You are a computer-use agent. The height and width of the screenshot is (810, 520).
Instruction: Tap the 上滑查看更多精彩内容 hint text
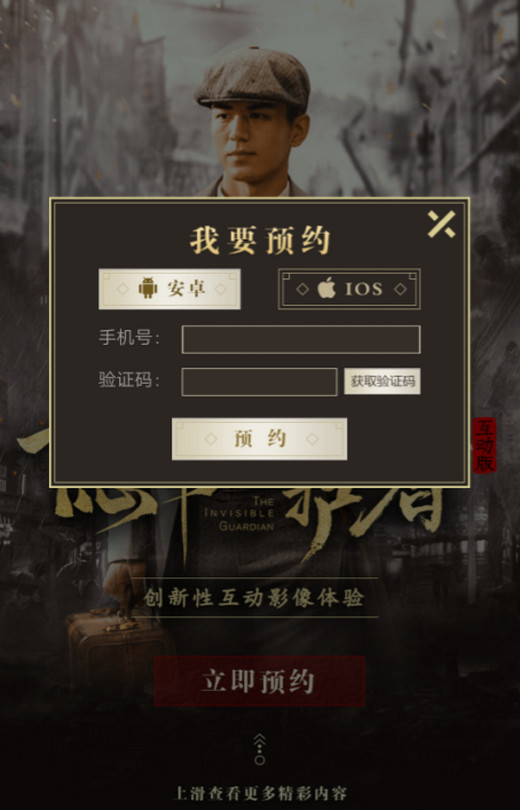click(260, 793)
